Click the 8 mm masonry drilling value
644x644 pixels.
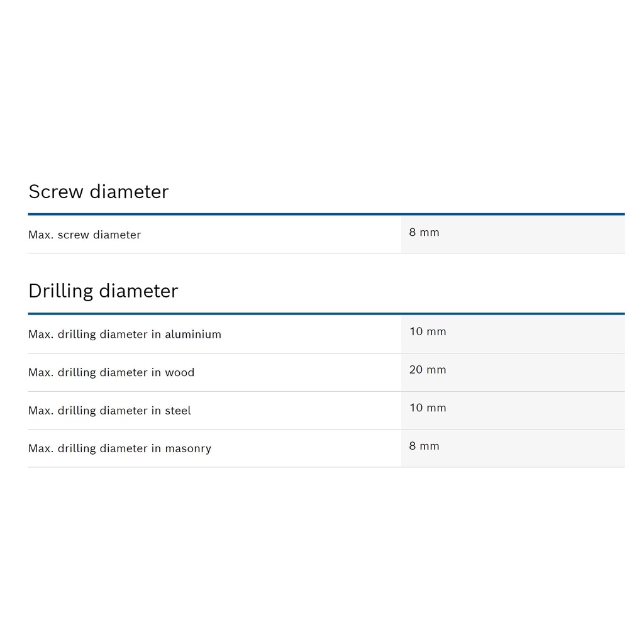tap(425, 446)
